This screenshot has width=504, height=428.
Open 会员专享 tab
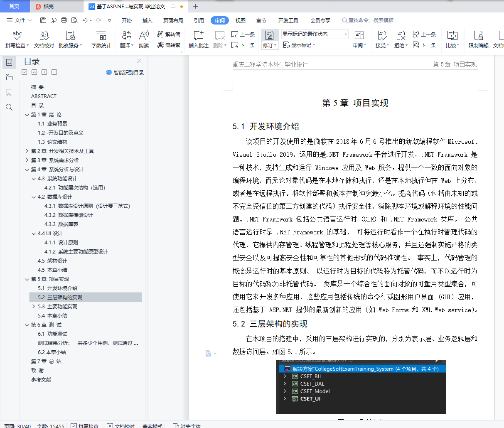[x=320, y=20]
